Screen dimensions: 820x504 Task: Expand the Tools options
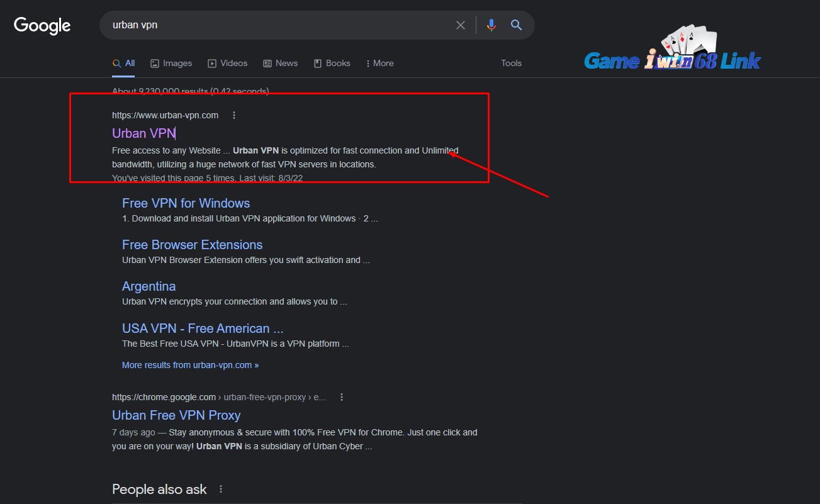pyautogui.click(x=511, y=63)
